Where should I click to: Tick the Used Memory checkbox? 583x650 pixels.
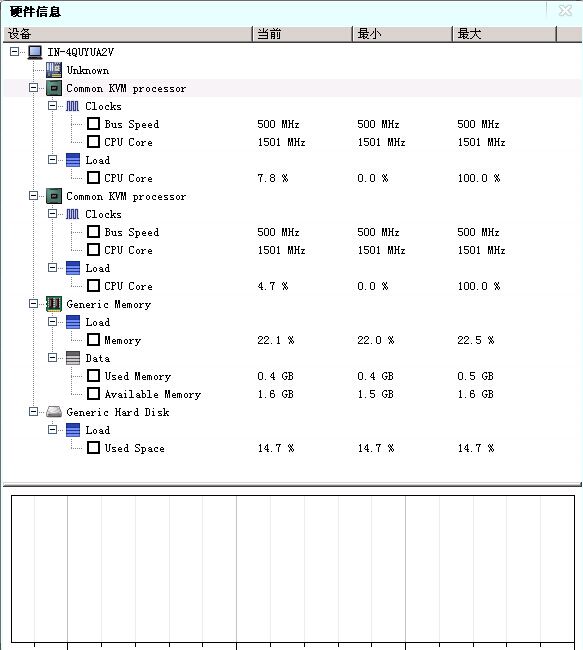tap(93, 376)
